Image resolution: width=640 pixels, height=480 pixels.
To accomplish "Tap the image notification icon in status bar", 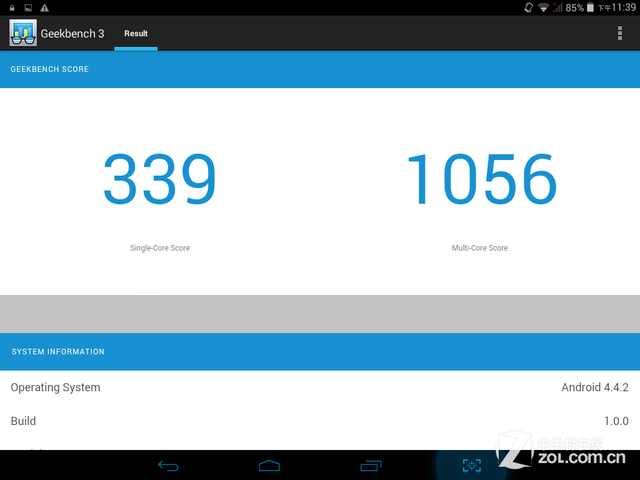I will point(28,8).
